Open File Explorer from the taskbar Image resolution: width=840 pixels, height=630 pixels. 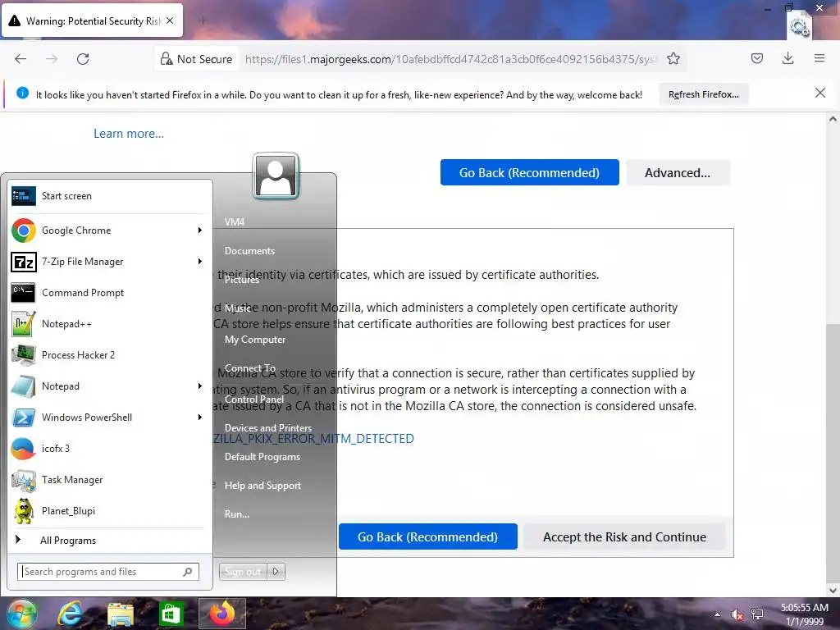pyautogui.click(x=120, y=614)
